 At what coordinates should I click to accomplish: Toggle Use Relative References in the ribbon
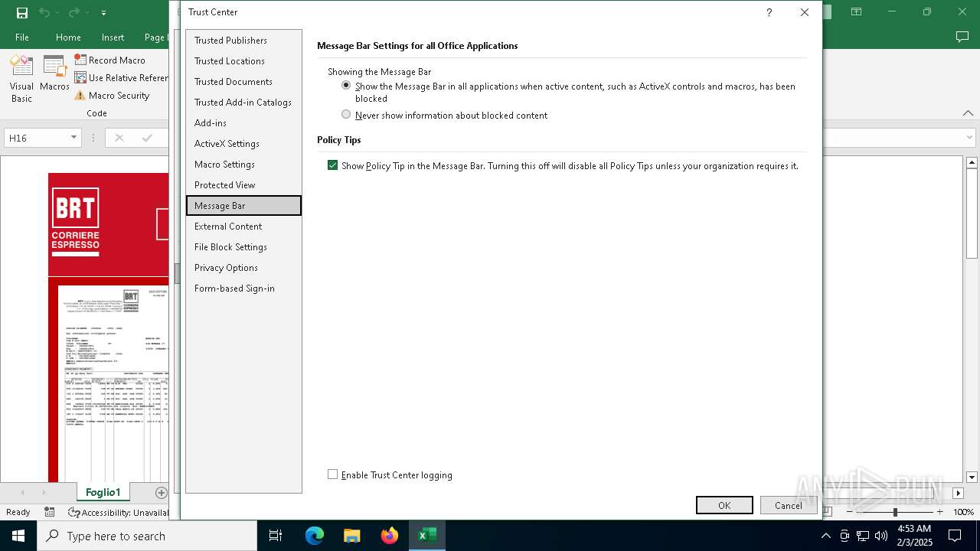121,77
